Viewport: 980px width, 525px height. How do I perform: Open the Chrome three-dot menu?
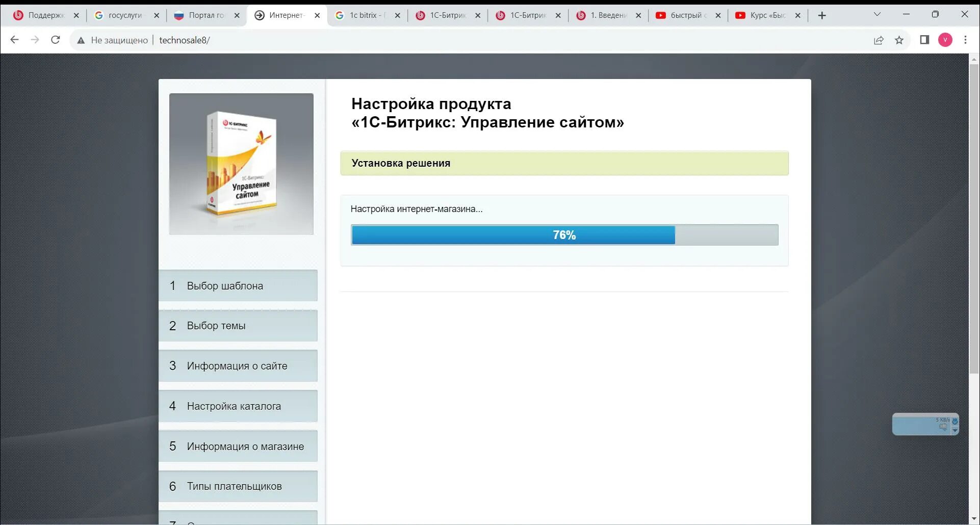coord(965,40)
